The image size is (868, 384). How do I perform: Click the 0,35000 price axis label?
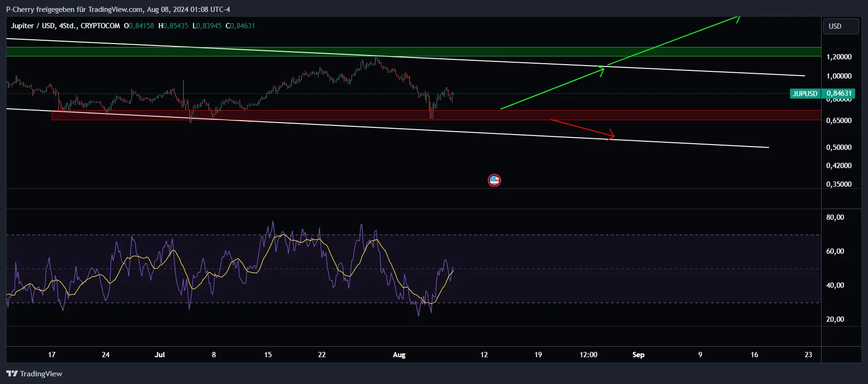[x=839, y=184]
